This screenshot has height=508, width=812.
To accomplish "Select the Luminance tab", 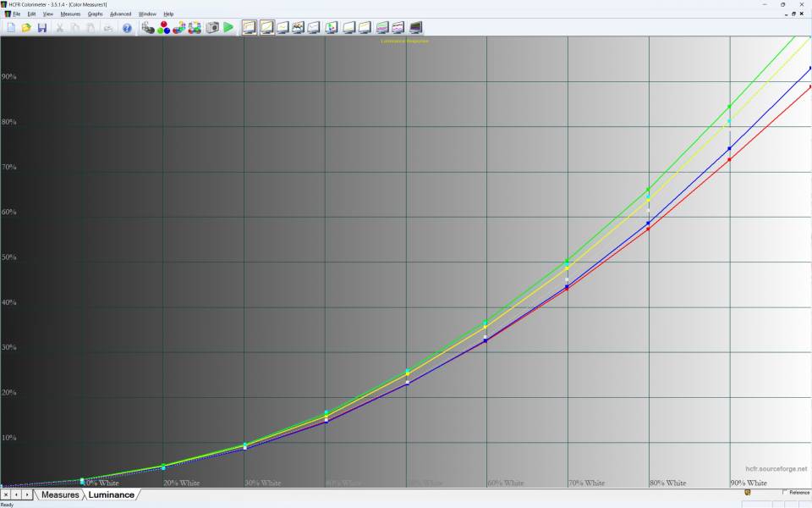I will [x=111, y=494].
